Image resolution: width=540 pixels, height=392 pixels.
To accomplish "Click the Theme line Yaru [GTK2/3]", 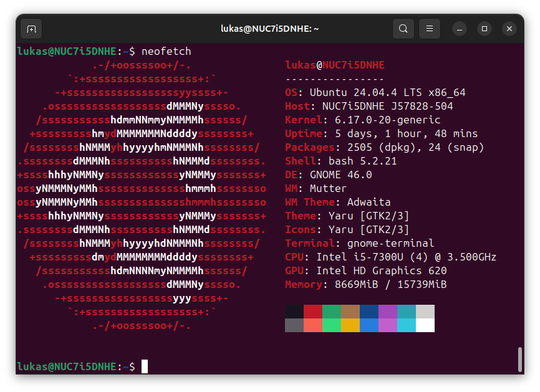I will 347,216.
